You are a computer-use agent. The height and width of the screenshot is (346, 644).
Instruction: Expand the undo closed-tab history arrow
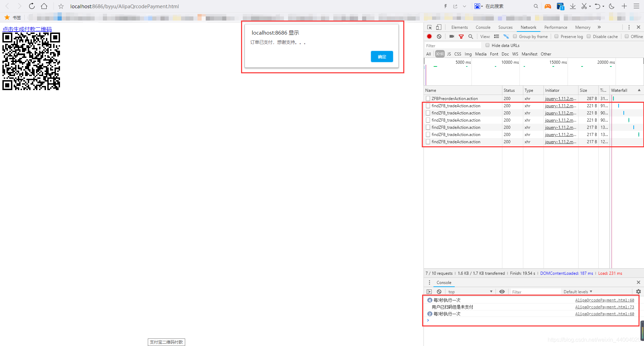pos(603,7)
